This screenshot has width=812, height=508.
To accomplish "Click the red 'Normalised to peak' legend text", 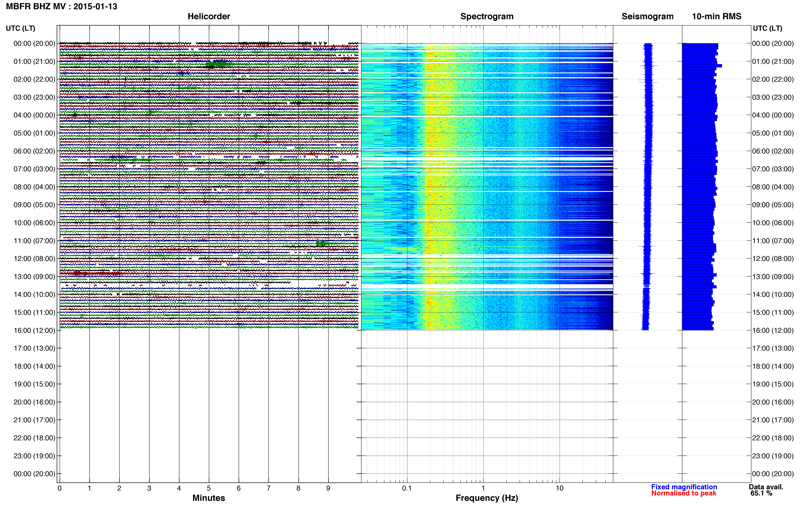I will [684, 493].
